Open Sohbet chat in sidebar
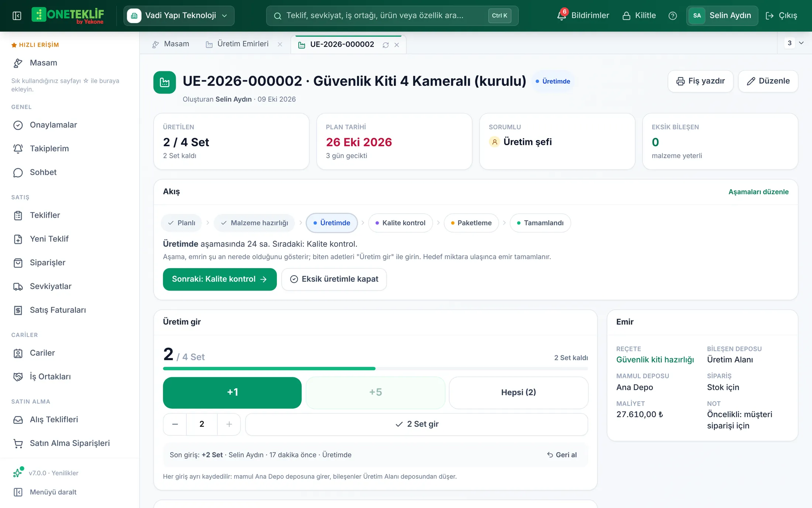The image size is (812, 508). (70, 172)
